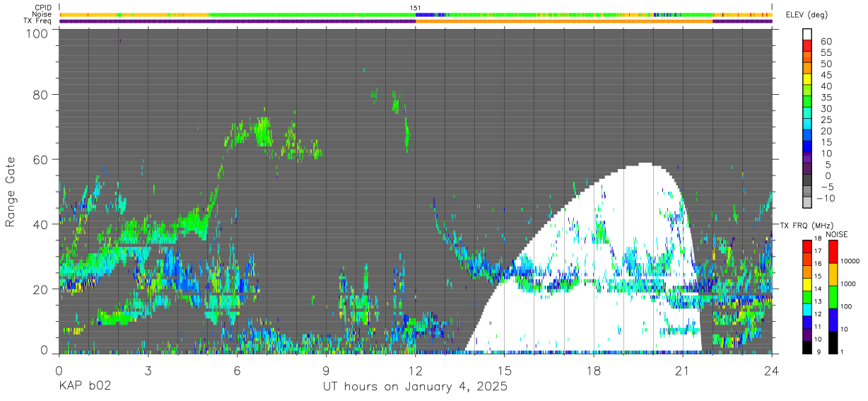Click the range gate tick 100
868x401 pixels.
point(37,33)
